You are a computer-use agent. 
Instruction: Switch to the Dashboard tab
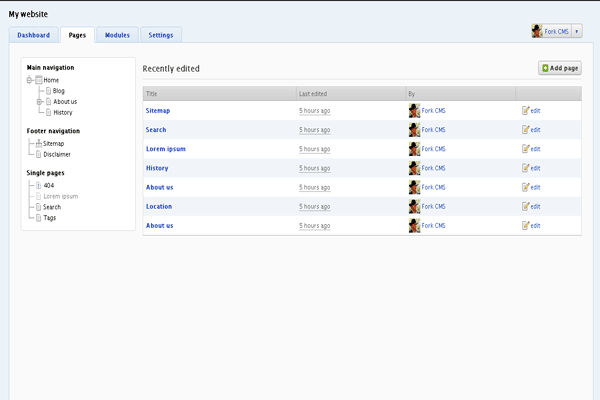[x=33, y=35]
